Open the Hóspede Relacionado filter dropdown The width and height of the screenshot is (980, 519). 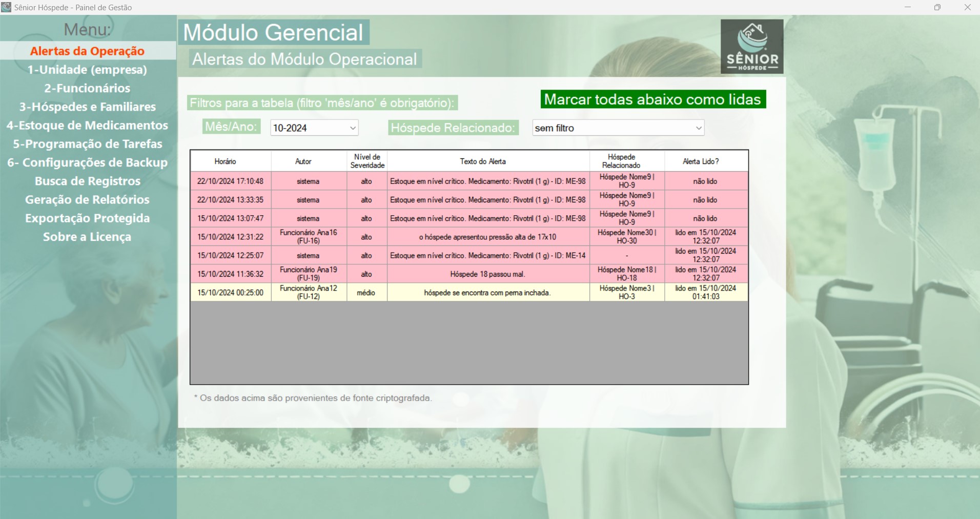click(x=618, y=128)
